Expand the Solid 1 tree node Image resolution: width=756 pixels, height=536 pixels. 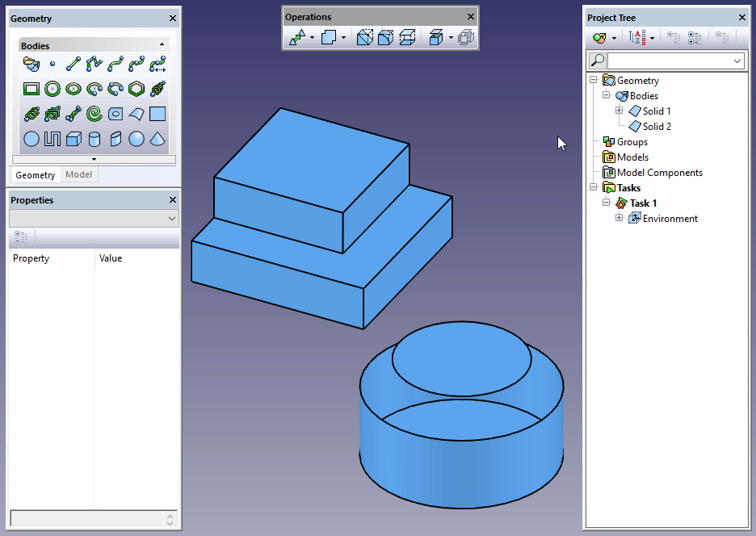[x=619, y=111]
